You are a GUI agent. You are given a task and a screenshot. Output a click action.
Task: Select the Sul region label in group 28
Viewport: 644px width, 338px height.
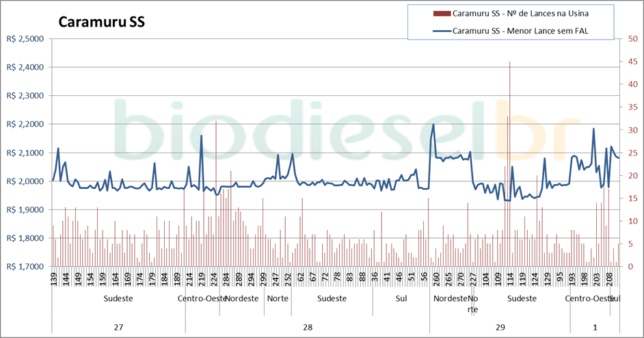point(401,299)
